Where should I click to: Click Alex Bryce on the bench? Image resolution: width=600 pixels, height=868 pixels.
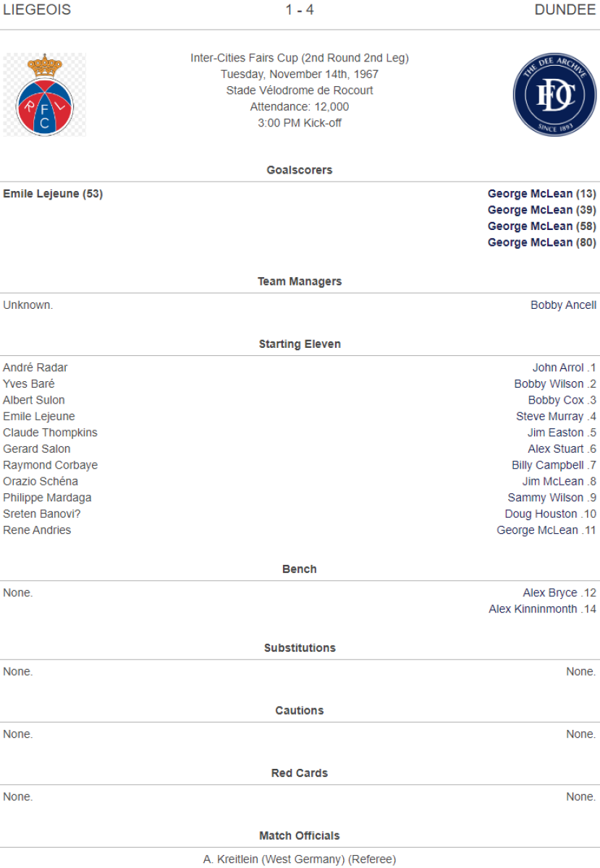[x=550, y=593]
